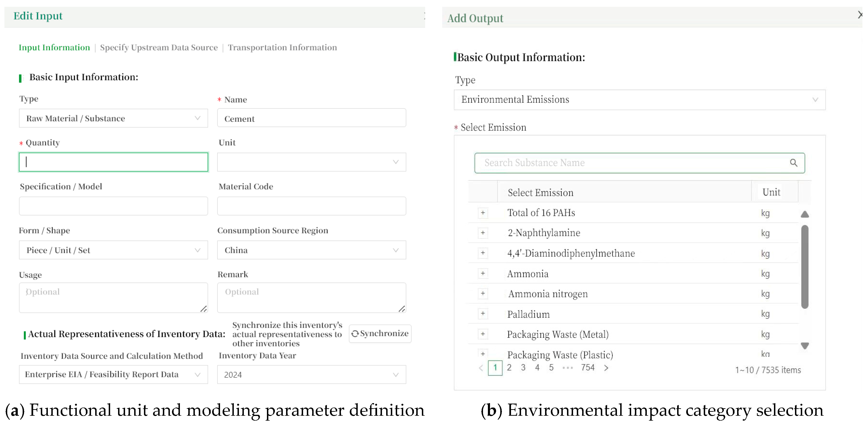Click plus icon next to Ammonia

click(x=483, y=273)
